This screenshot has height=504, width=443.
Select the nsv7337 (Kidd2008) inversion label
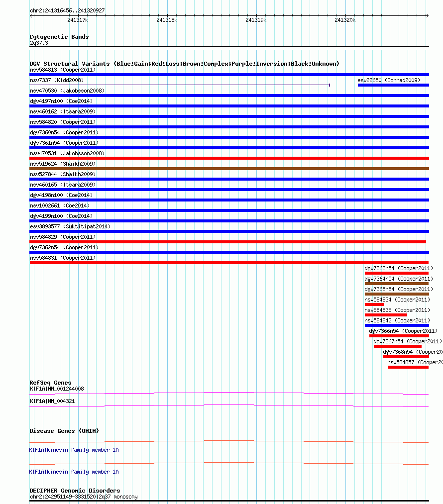[x=57, y=80]
